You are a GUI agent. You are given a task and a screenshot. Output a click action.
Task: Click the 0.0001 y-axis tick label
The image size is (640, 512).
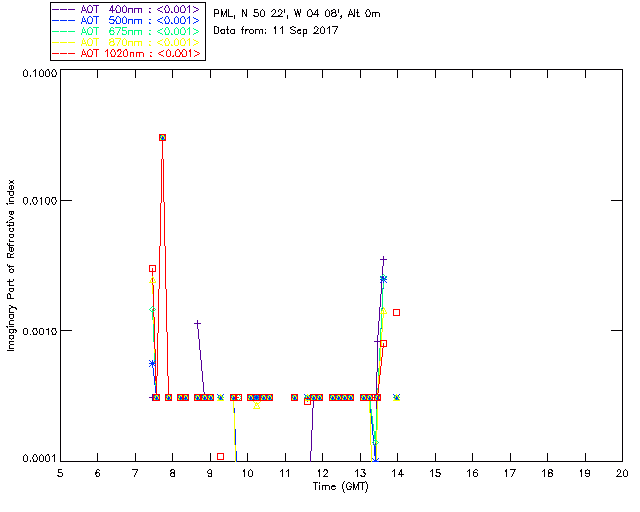point(40,459)
